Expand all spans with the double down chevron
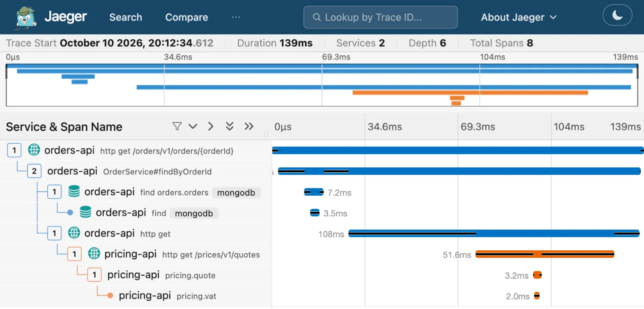 230,126
